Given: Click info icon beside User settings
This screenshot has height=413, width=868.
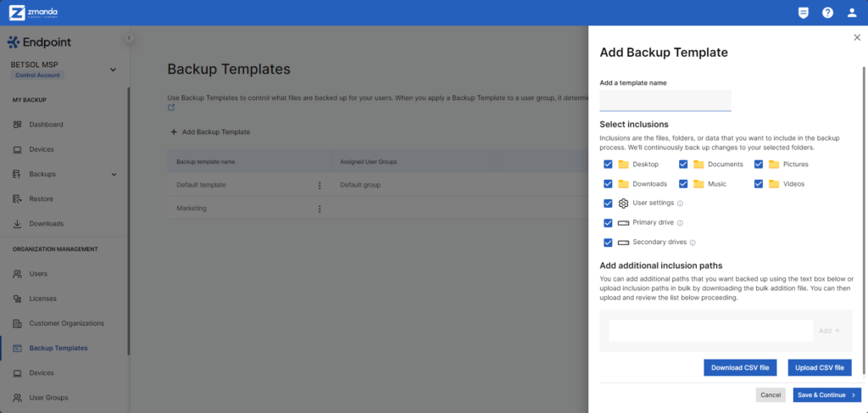Looking at the screenshot, I should (680, 204).
